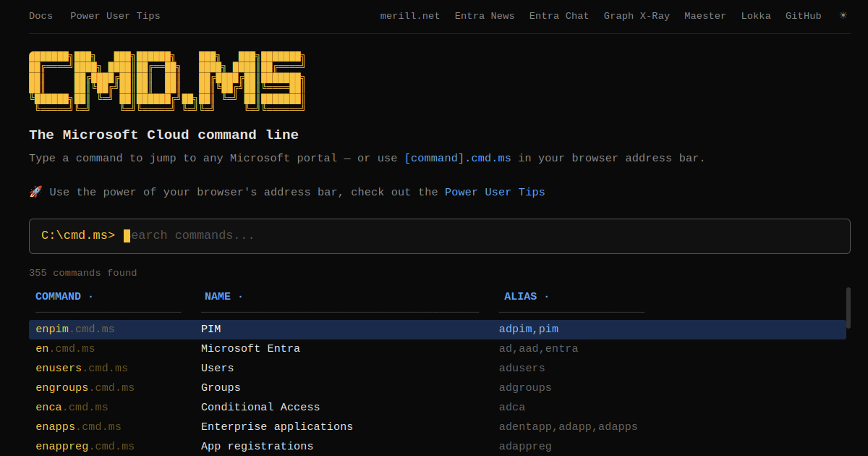Click the C:\cmd.ms> prompt label

tap(78, 235)
